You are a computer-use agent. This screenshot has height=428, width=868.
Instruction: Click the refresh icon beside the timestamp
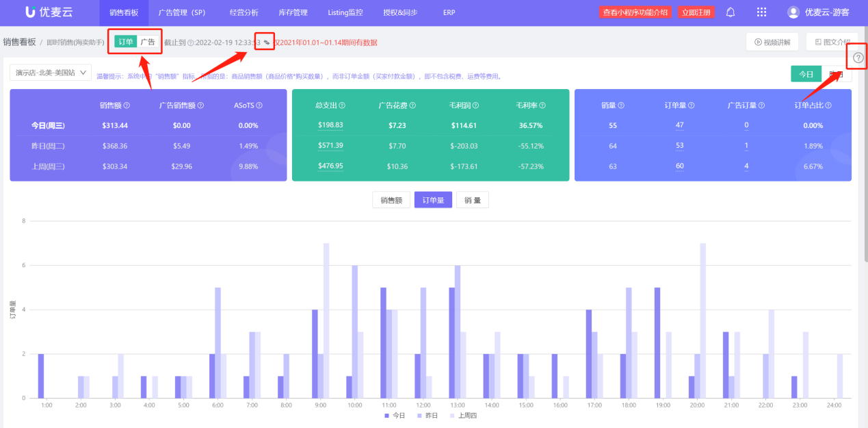[267, 42]
